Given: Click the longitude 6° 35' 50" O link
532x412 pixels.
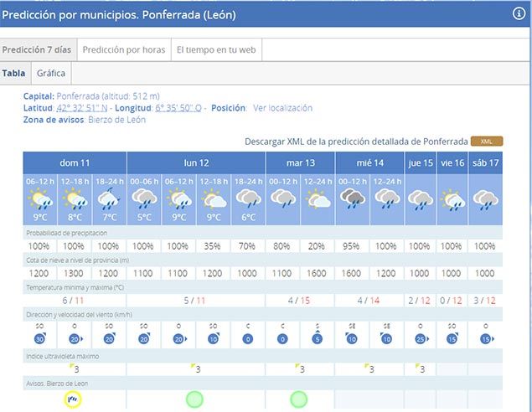Looking at the screenshot, I should click(178, 108).
